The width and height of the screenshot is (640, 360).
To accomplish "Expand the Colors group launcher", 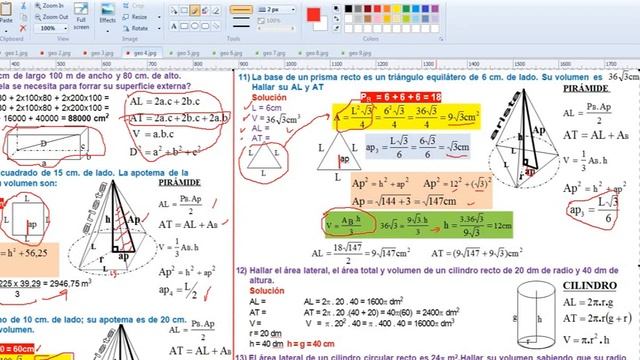I will (442, 39).
